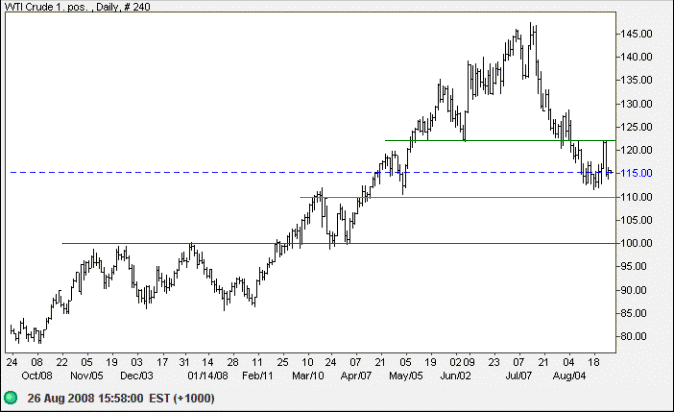This screenshot has height=412, width=674.
Task: Click the day label '24' at axis start
Action: (12, 362)
